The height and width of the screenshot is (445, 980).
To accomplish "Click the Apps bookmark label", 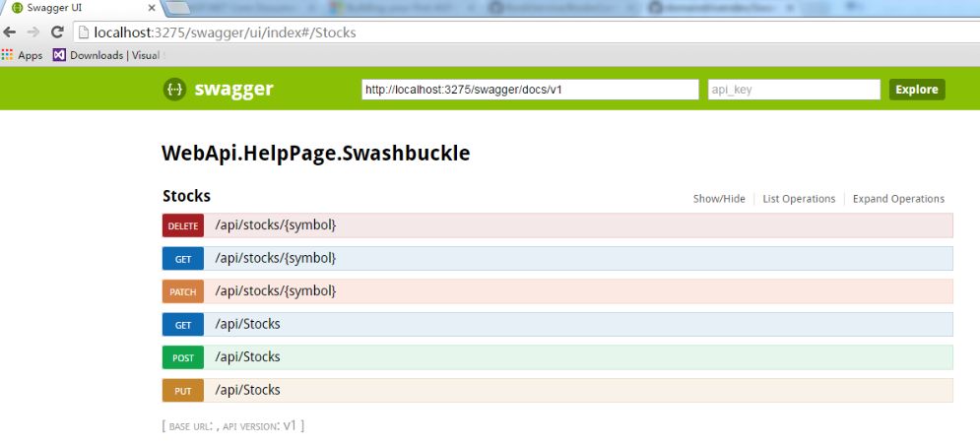I will (30, 55).
